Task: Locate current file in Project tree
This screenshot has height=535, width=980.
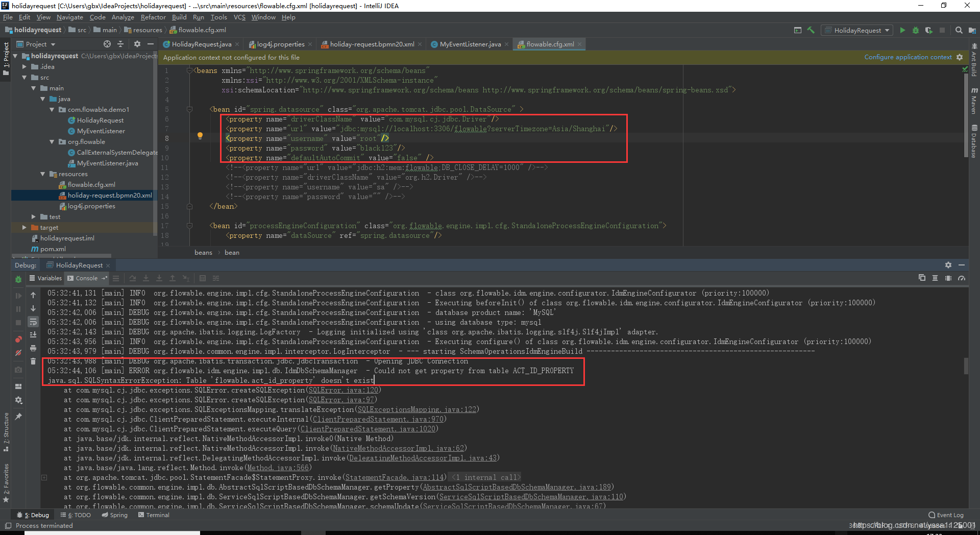Action: point(107,44)
